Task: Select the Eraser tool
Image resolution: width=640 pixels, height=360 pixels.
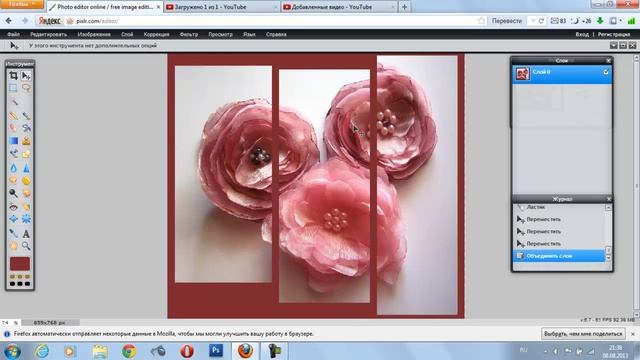Action: click(x=13, y=128)
